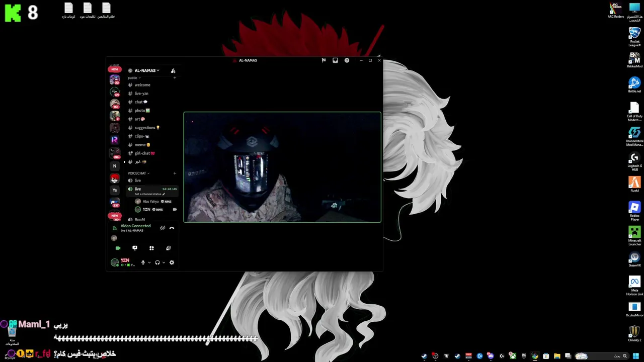Open Discord help
This screenshot has height=362, width=644.
[x=347, y=60]
